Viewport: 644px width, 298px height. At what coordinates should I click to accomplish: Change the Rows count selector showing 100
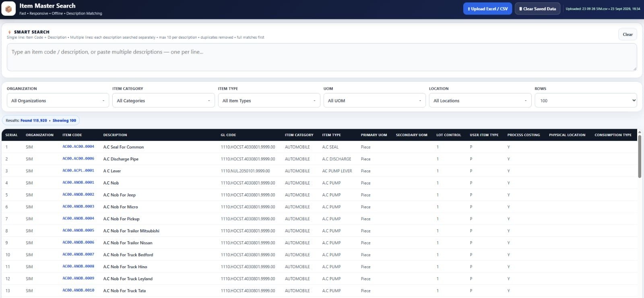pos(586,101)
